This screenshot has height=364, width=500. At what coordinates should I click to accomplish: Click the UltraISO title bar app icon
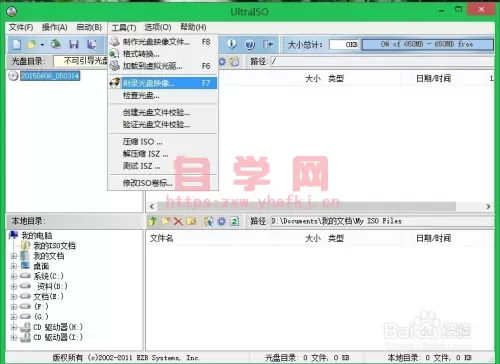point(12,12)
